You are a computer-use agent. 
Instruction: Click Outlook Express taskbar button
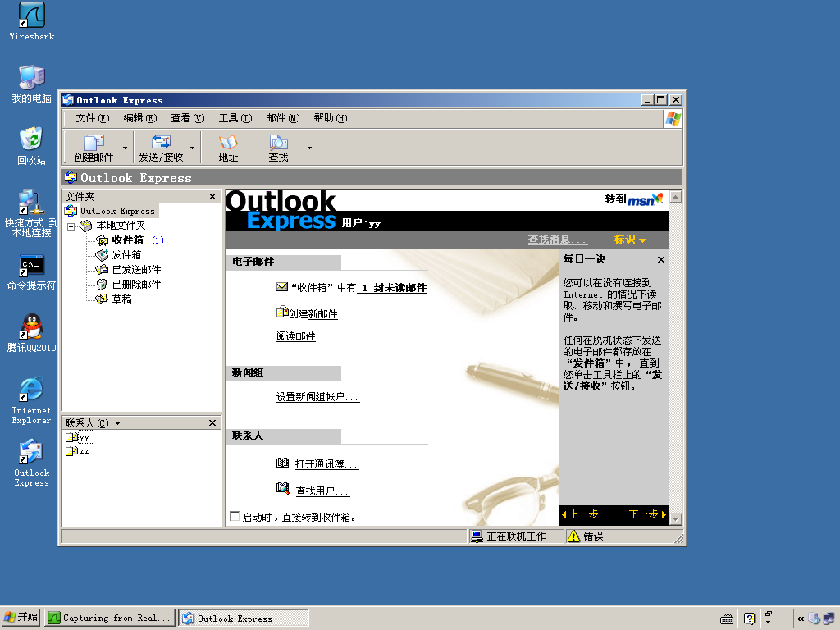point(243,619)
